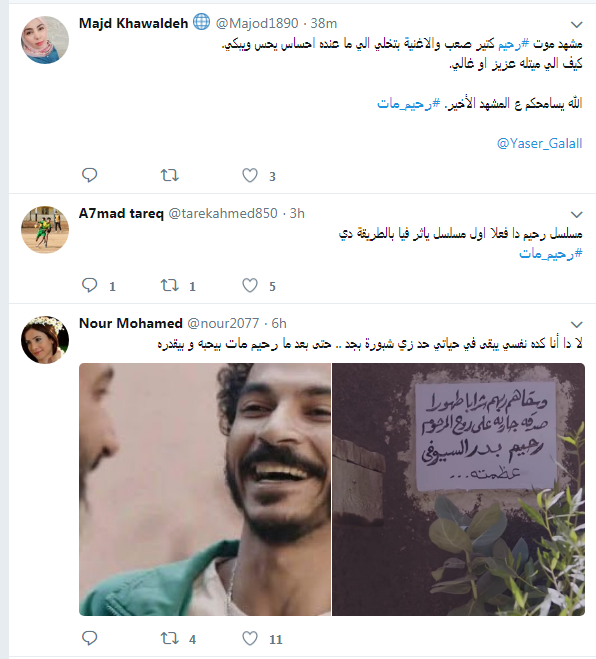This screenshot has height=659, width=596.
Task: Retweet Nour Mohamed's tweet with 4 retweets
Action: tap(170, 638)
